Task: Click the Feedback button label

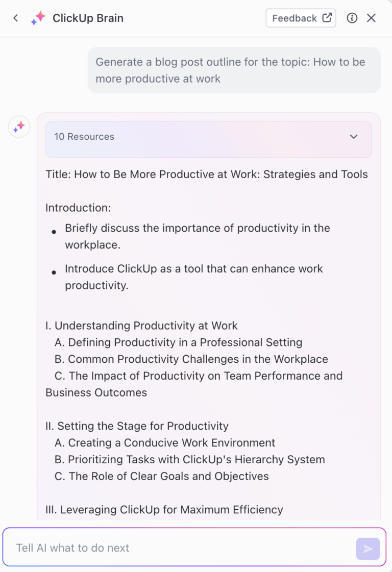Action: click(x=295, y=17)
